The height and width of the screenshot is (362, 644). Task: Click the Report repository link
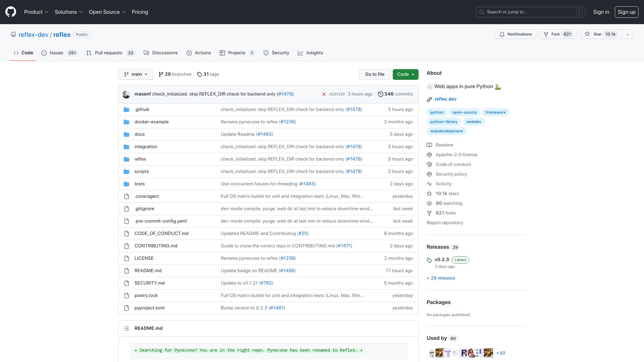coord(445,223)
